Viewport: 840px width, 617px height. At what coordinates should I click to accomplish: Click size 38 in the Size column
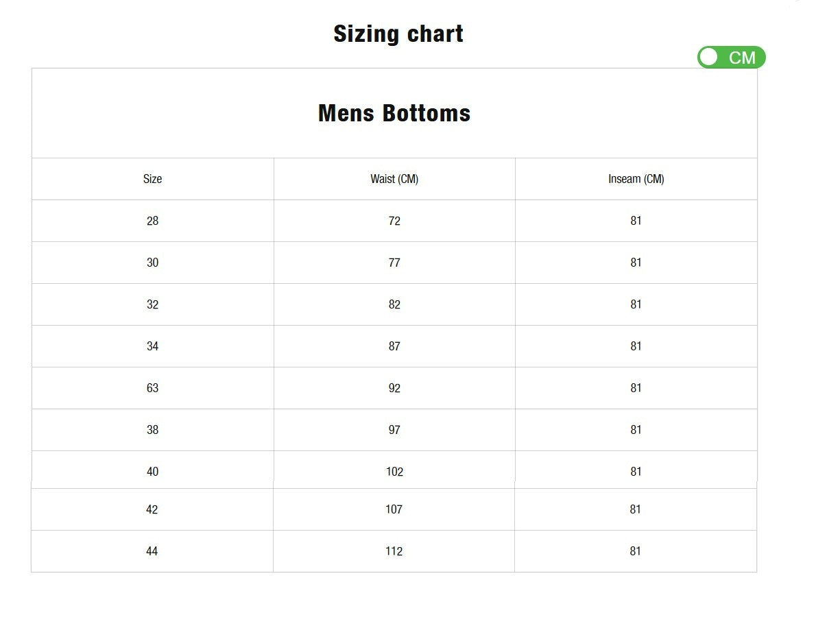(152, 429)
